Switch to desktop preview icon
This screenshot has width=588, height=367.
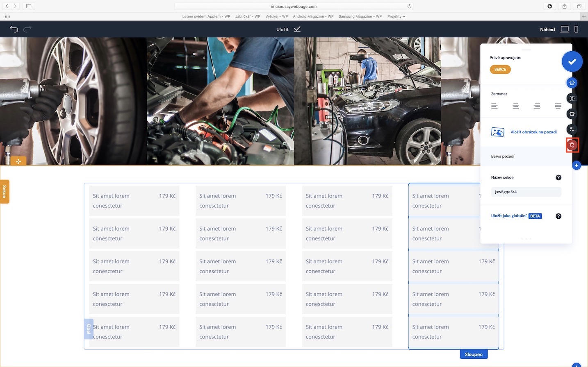tap(565, 29)
